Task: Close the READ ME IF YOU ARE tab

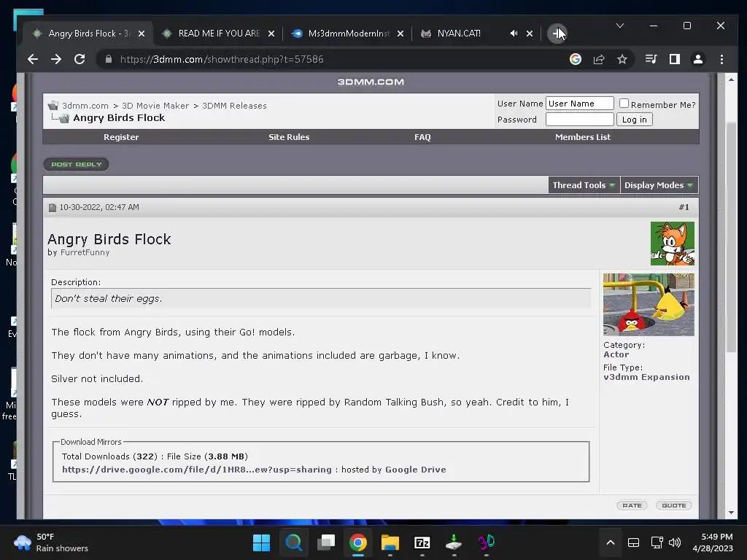Action: pos(271,34)
